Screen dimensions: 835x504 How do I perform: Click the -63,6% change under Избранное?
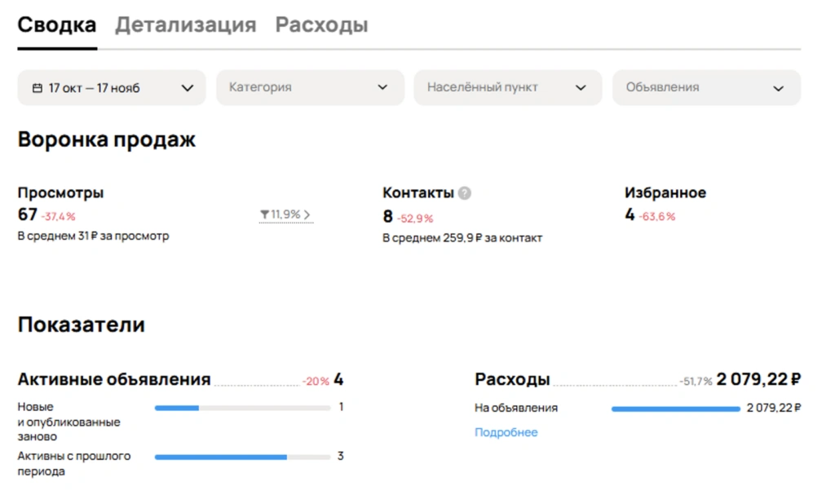click(657, 217)
